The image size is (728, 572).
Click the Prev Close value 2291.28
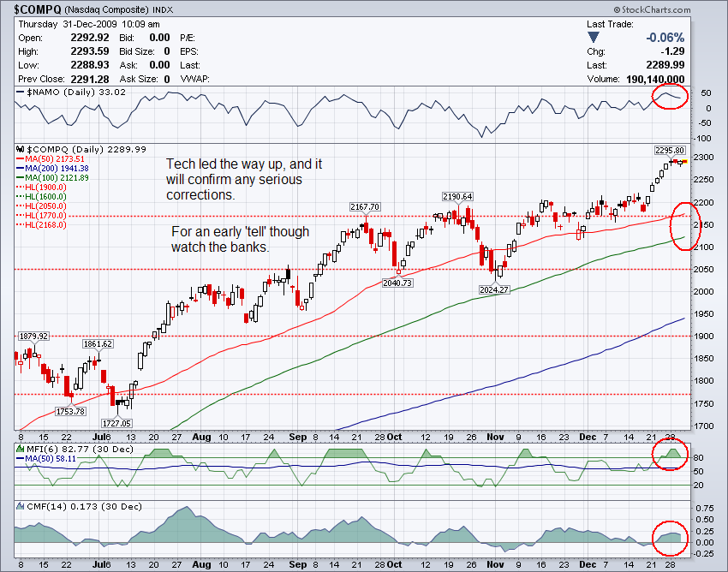(90, 79)
